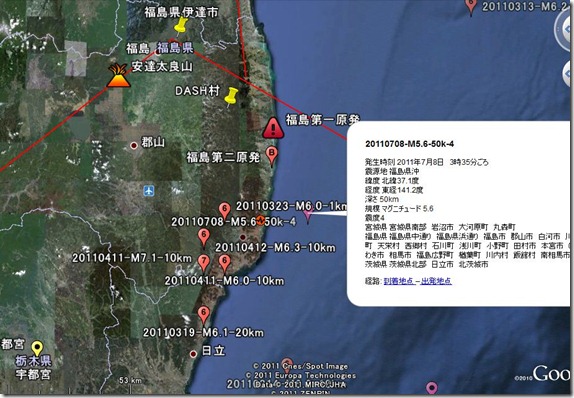
Task: Click the balloon title 20110708-M5.6-50k-4
Action: (410, 144)
